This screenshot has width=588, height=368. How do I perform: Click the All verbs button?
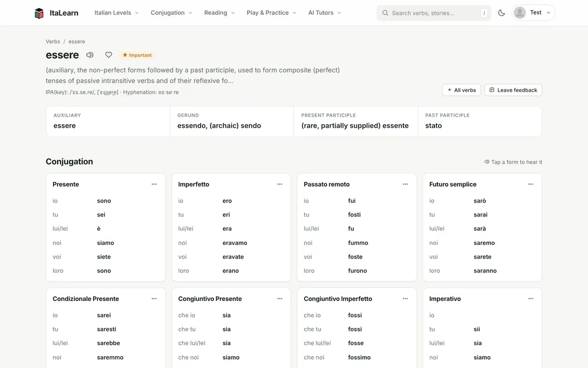[x=462, y=90]
